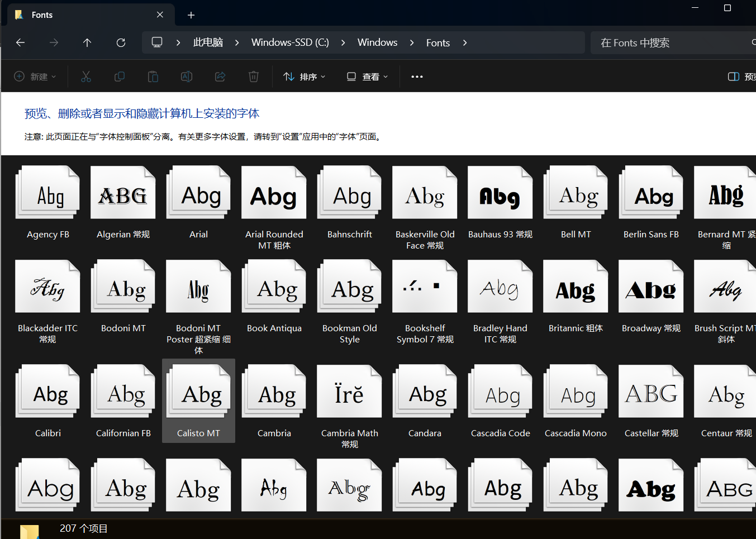Select Baskerville Old Face 常规 font

pos(425,208)
